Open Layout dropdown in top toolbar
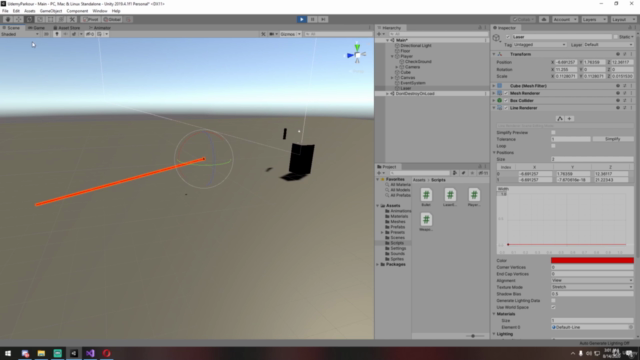This screenshot has height=360, width=640. [x=623, y=19]
